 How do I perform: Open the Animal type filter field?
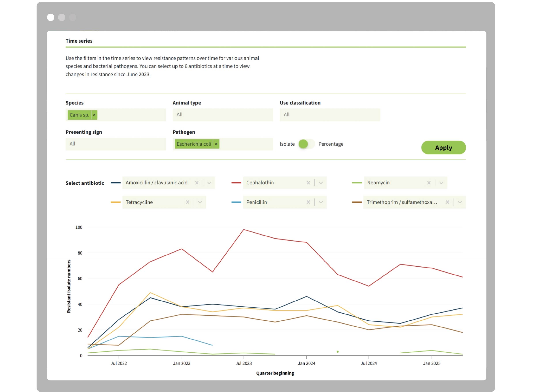tap(223, 115)
